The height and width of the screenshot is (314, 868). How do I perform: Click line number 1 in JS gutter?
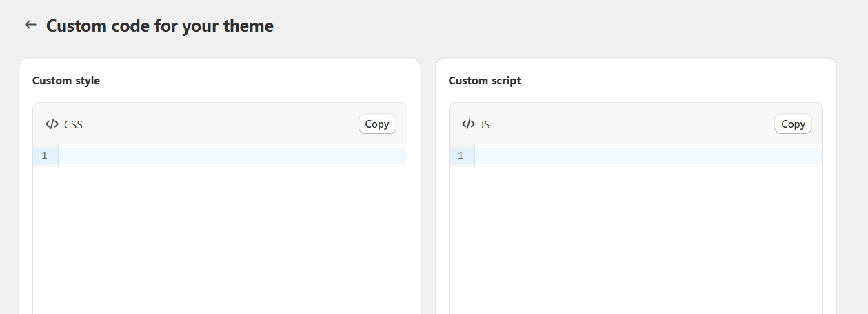coord(461,155)
